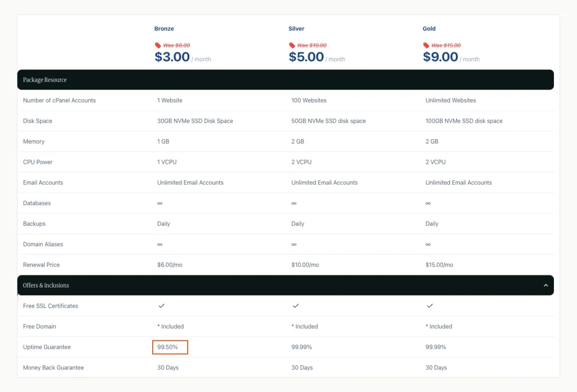
Task: Click the struck-through 'Was $15.00' text
Action: 446,45
